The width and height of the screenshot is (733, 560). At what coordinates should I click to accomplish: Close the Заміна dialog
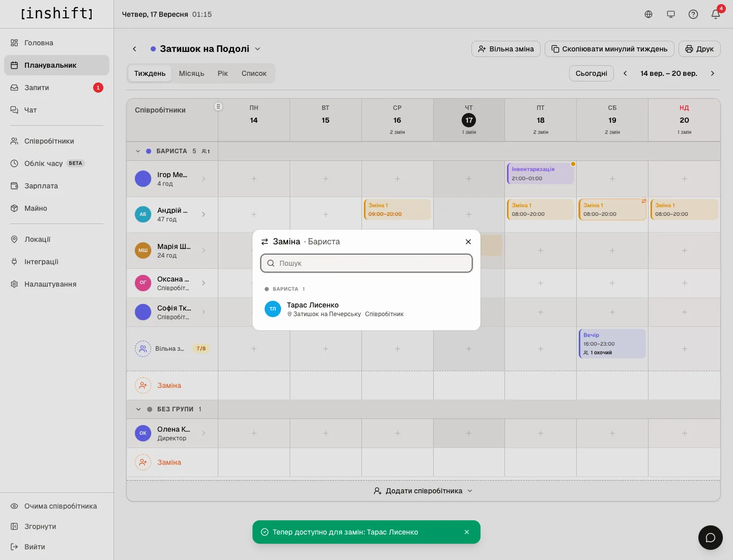(x=468, y=242)
